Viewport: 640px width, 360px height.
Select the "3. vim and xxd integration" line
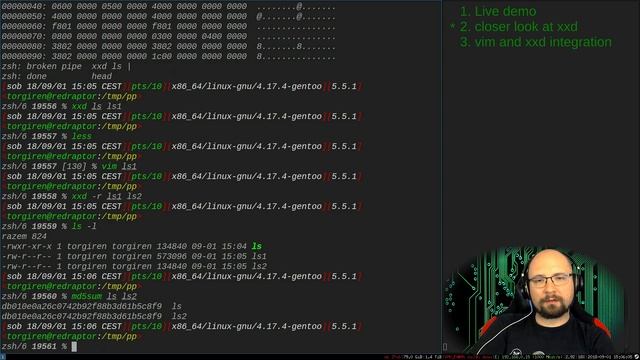click(x=536, y=42)
